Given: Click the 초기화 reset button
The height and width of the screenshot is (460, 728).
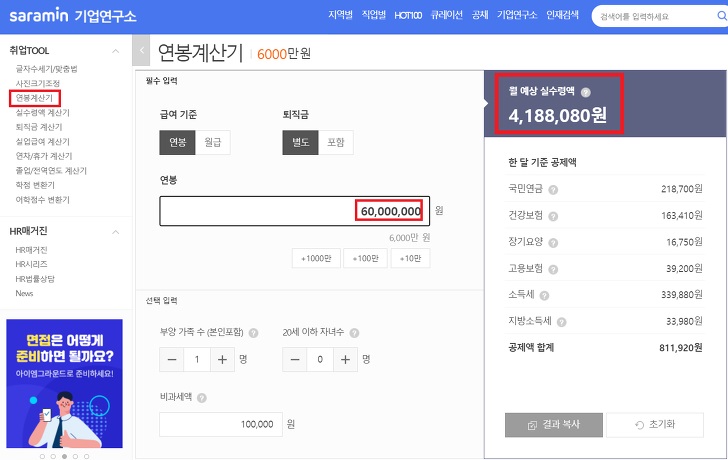Looking at the screenshot, I should [x=655, y=425].
